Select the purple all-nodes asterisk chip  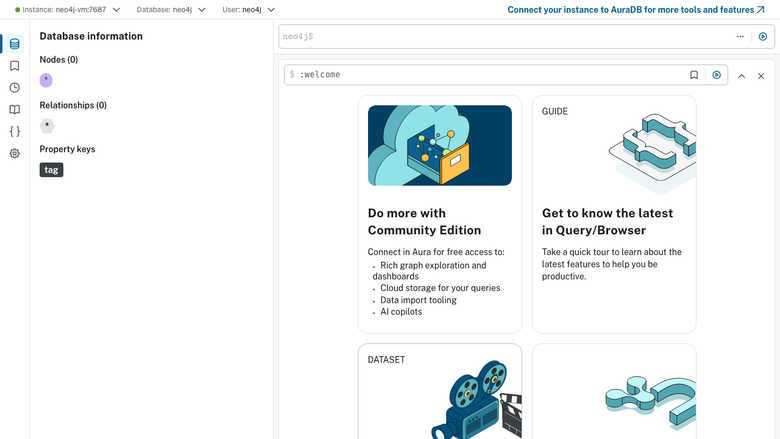pyautogui.click(x=46, y=80)
